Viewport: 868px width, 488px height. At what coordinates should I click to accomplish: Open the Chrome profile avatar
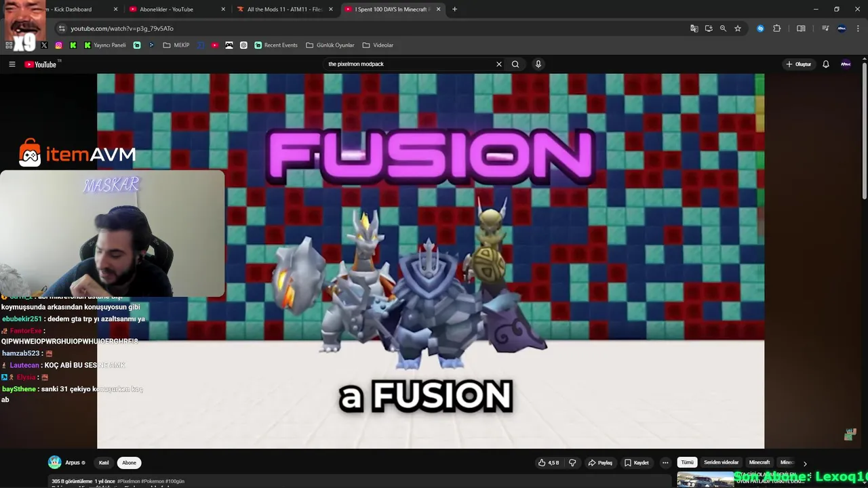click(842, 28)
